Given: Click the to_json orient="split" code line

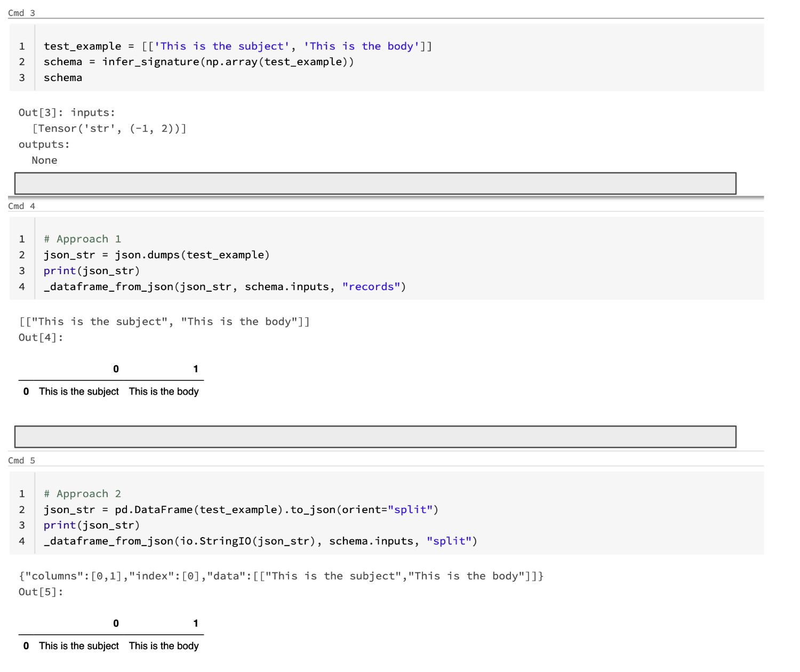Looking at the screenshot, I should point(240,509).
